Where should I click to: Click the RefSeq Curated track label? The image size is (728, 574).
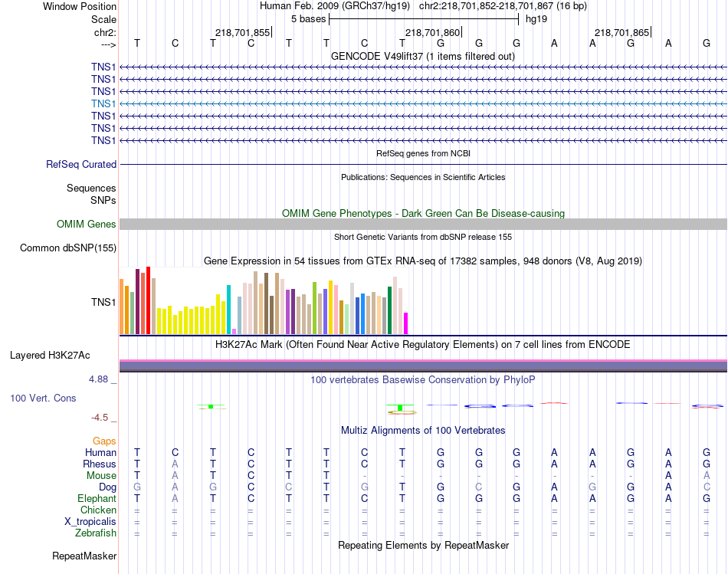[x=81, y=165]
